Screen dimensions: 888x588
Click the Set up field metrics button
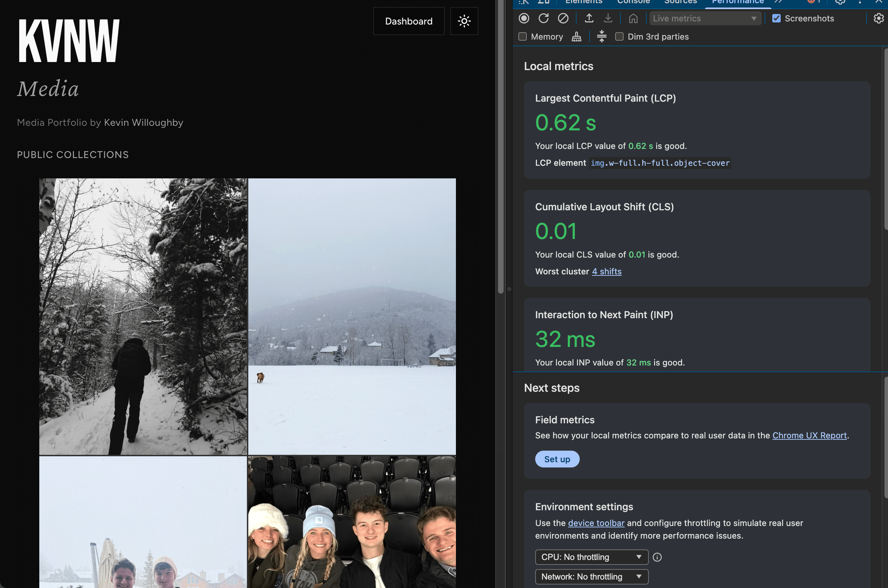(557, 459)
